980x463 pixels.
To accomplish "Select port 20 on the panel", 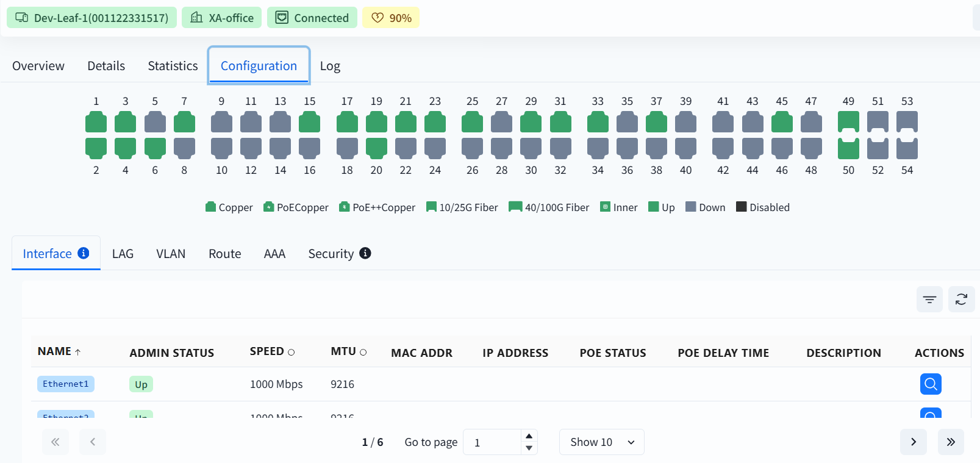I will click(x=376, y=148).
